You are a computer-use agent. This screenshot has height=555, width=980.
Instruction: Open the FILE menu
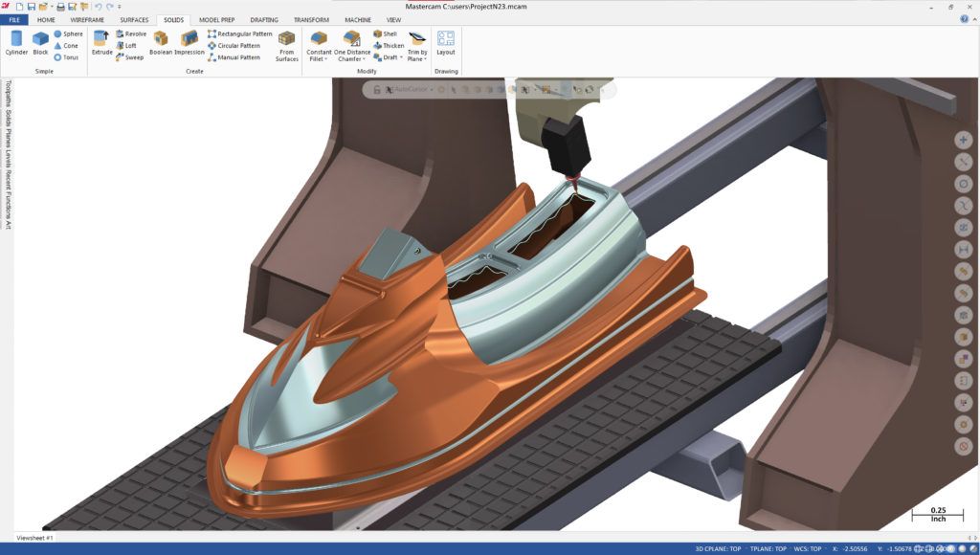pyautogui.click(x=13, y=19)
